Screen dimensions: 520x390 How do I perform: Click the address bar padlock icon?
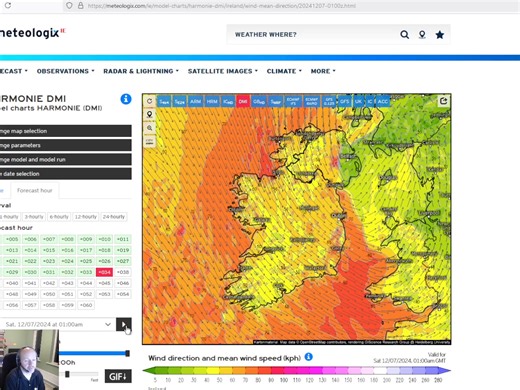(80, 6)
